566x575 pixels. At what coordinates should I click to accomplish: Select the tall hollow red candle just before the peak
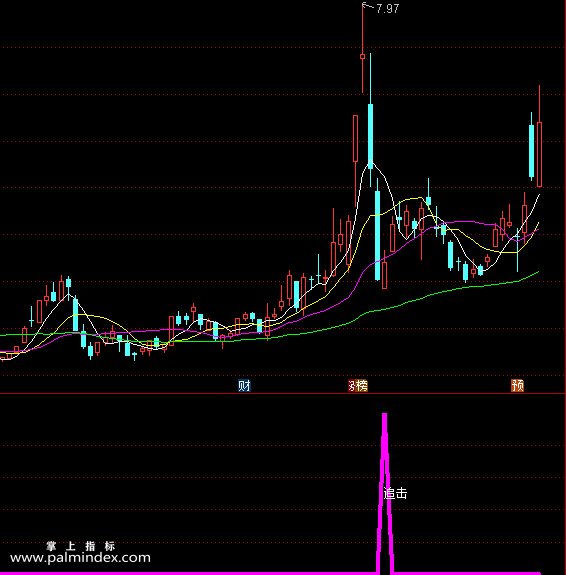coord(355,138)
